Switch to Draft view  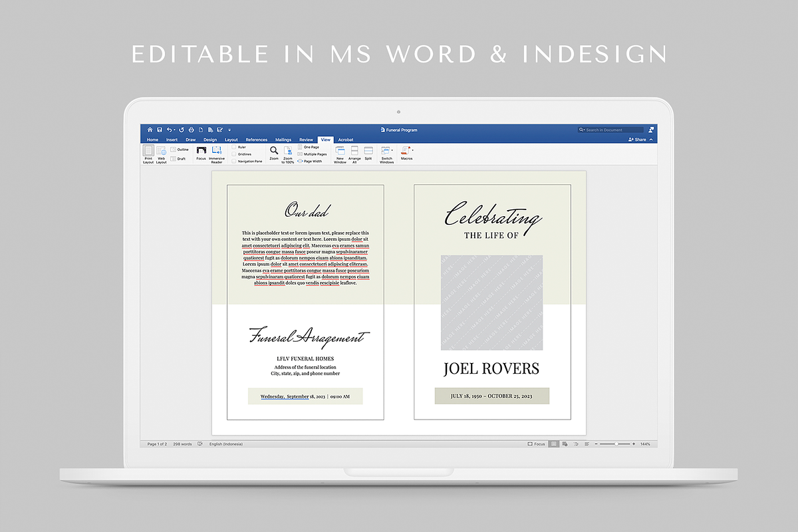pyautogui.click(x=178, y=159)
